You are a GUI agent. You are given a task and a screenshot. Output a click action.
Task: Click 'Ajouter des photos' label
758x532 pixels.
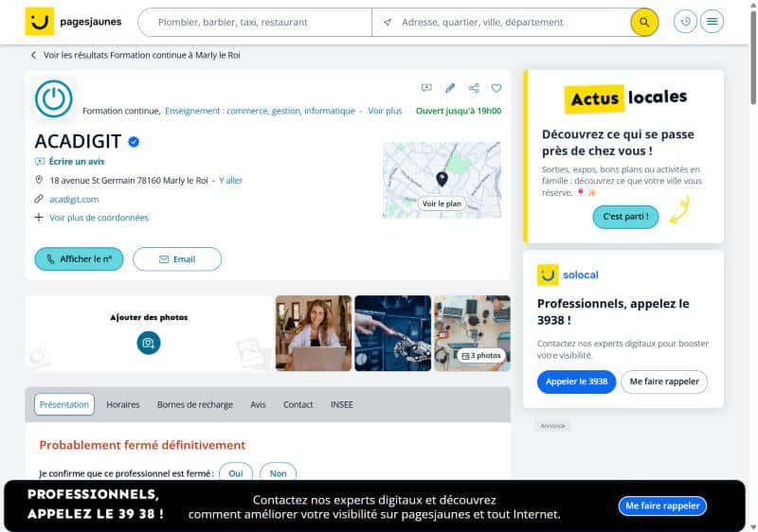pos(149,317)
